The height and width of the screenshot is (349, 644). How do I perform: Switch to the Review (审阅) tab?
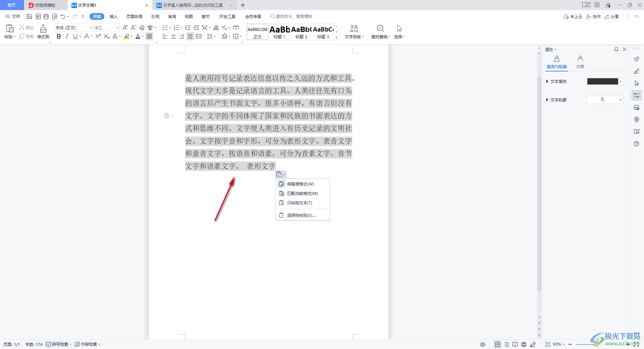[x=172, y=16]
